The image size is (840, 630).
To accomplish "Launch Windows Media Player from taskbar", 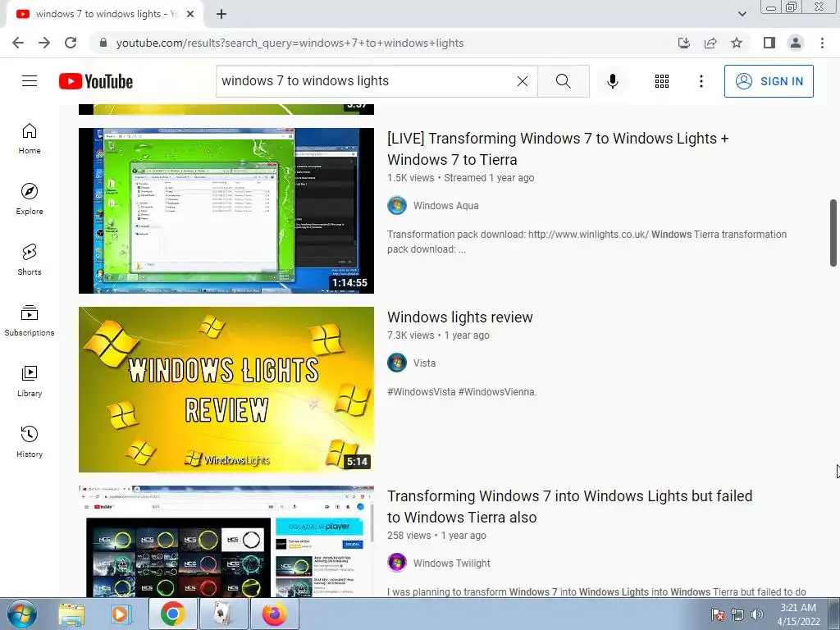I will pyautogui.click(x=121, y=614).
